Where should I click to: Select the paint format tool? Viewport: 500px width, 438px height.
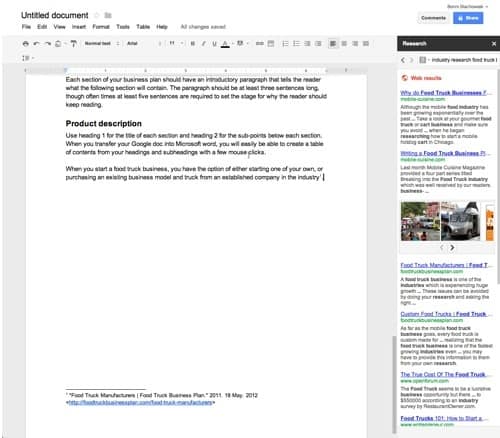[74, 44]
